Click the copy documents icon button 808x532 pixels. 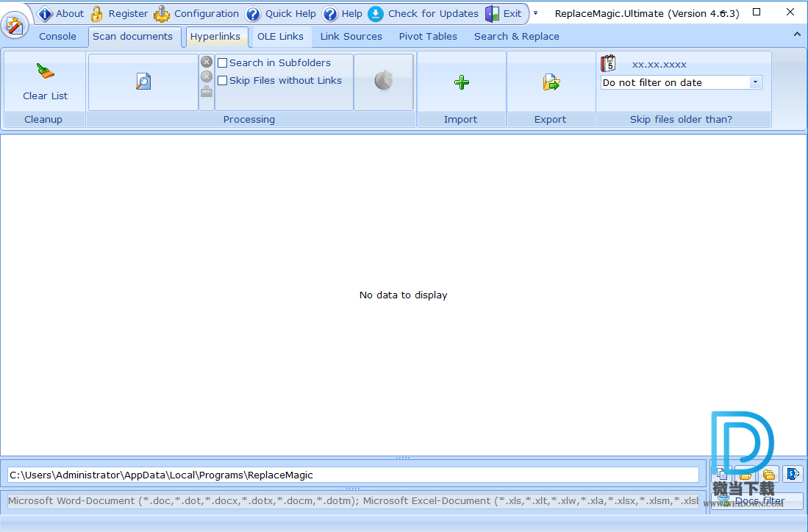point(721,474)
